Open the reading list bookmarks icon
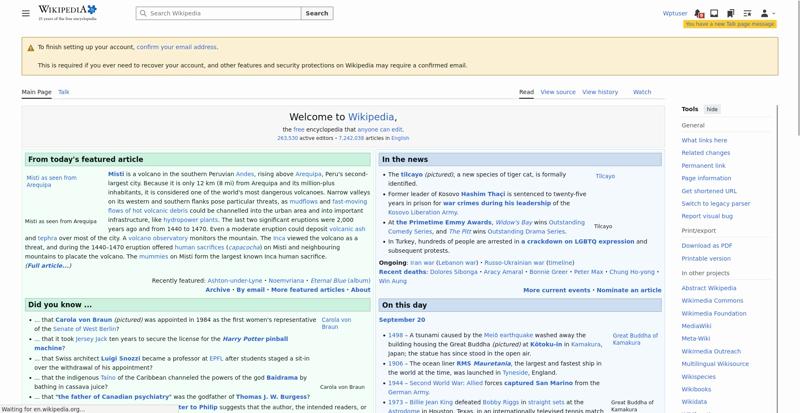Image resolution: width=800 pixels, height=413 pixels. click(x=731, y=13)
